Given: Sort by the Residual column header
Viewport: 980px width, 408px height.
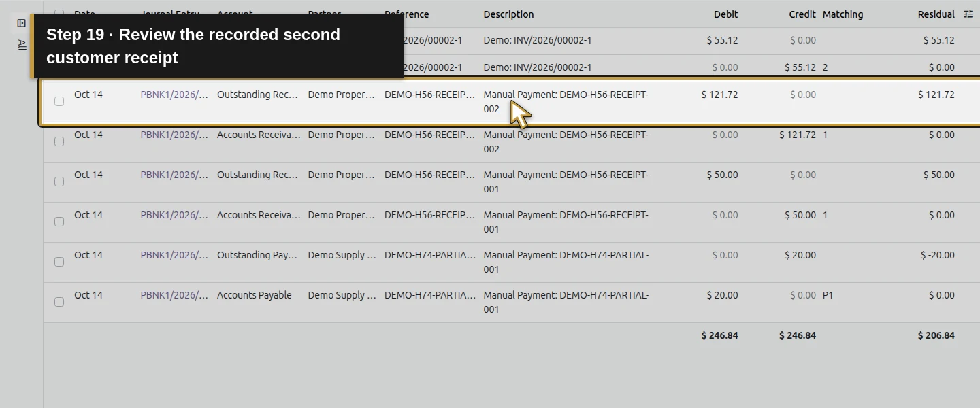Looking at the screenshot, I should coord(936,14).
